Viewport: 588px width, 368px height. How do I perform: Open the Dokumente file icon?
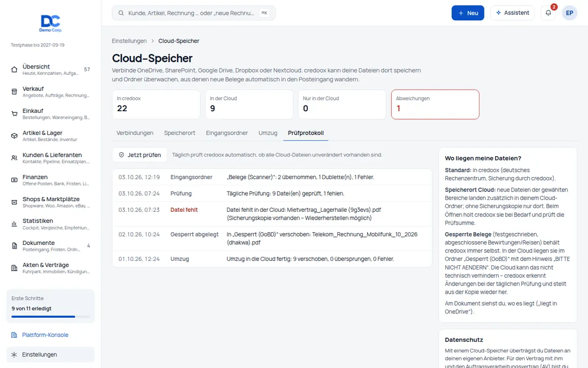click(x=14, y=246)
